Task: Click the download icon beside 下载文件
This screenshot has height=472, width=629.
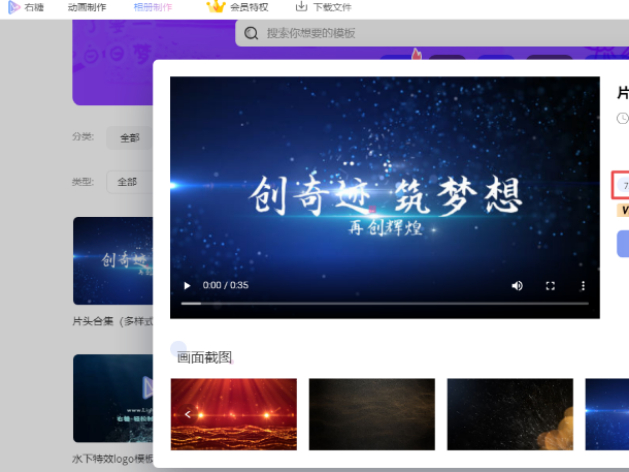Action: click(301, 6)
